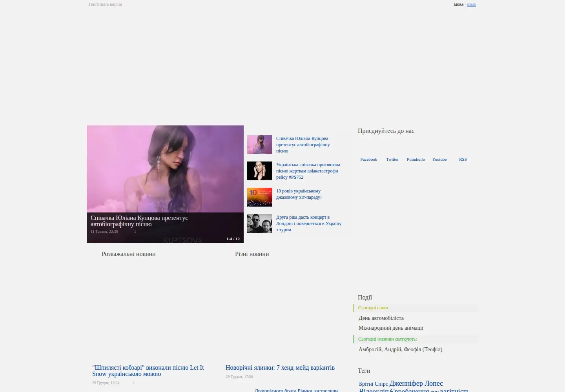Image resolution: width=565 pixels, height=392 pixels.
Task: Click the Події section heading
Action: (365, 298)
